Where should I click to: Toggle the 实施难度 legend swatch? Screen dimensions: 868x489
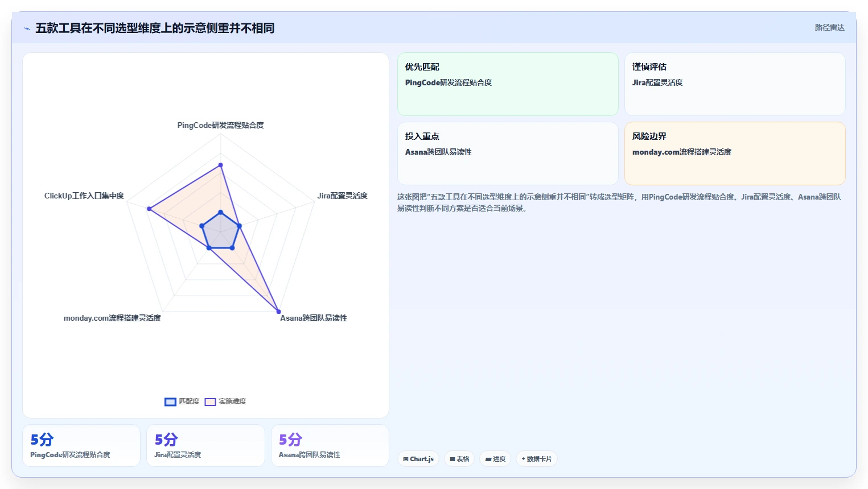coord(210,401)
